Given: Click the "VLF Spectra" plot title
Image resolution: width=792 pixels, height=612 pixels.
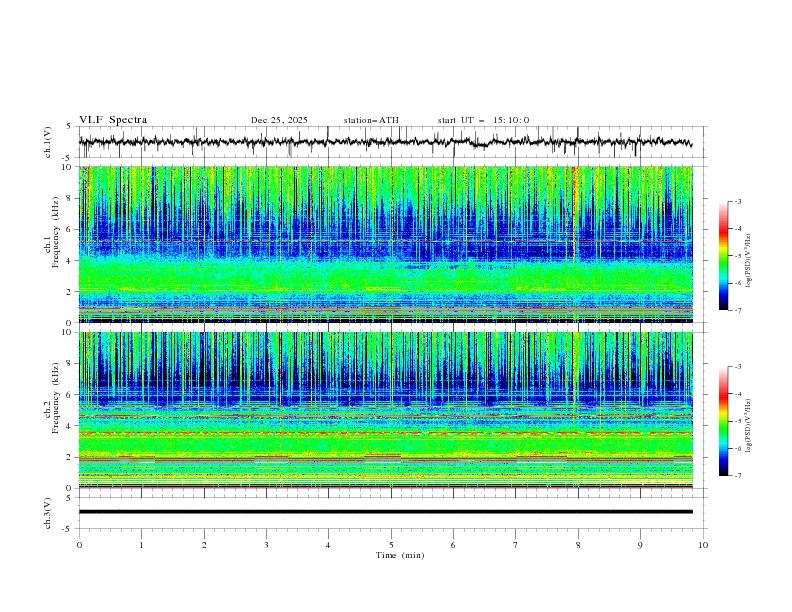Looking at the screenshot, I should coord(113,120).
